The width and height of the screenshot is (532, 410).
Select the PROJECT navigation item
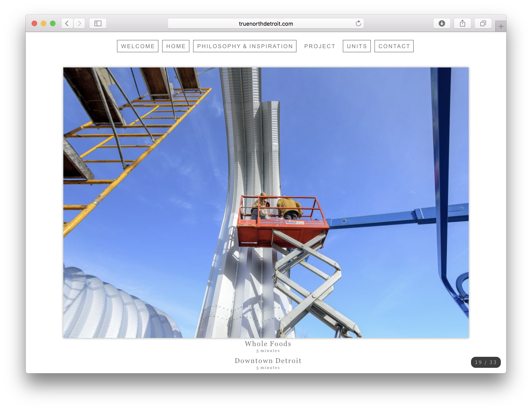tap(320, 46)
